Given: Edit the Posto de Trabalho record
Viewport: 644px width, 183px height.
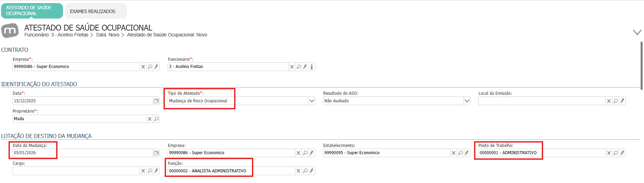Looking at the screenshot, I should (622, 153).
